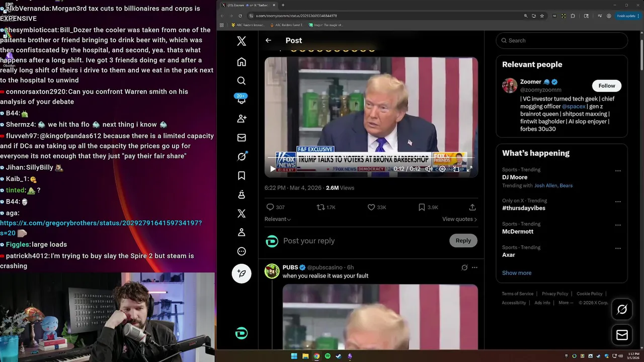Expand the video to fullscreen

(x=469, y=169)
